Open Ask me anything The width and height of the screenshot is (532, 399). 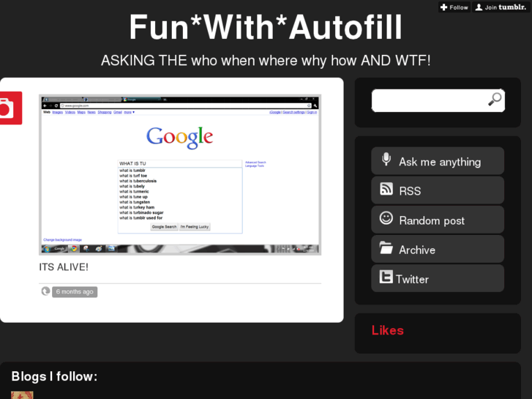[438, 161]
